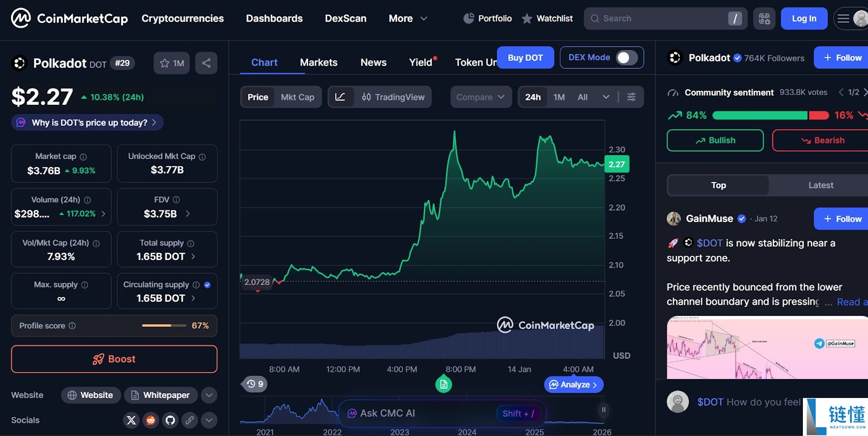Viewport: 868px width, 436px height.
Task: Click the chart range slider pause handle
Action: pyautogui.click(x=603, y=409)
